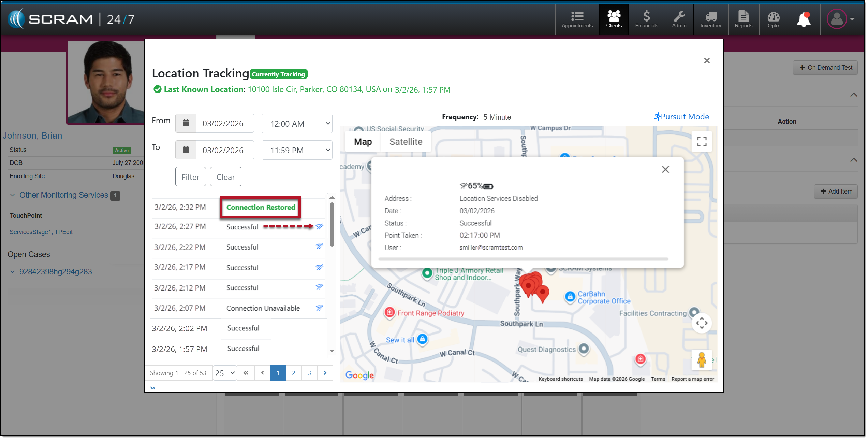Open the Admin wrench icon
The width and height of the screenshot is (868, 439).
(x=680, y=19)
